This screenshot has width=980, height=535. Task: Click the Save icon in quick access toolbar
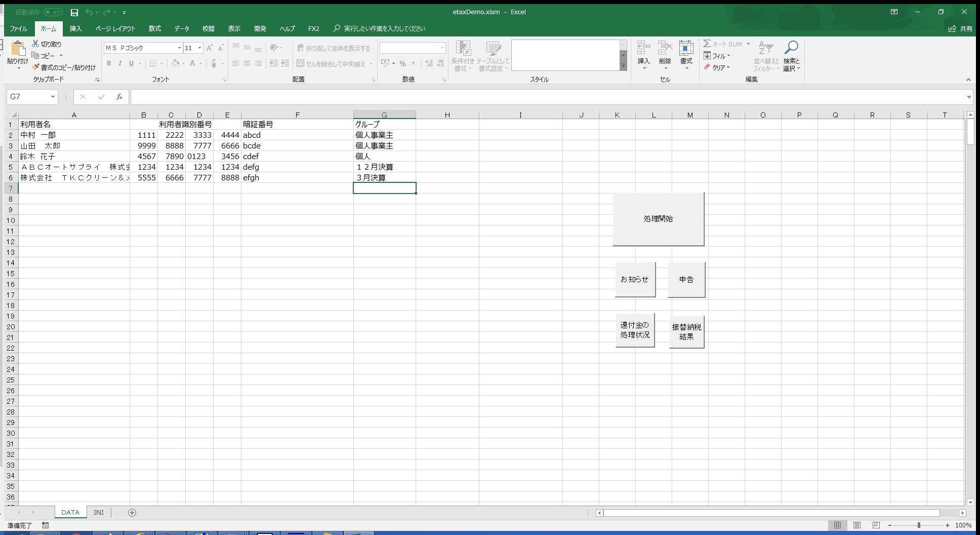point(74,12)
